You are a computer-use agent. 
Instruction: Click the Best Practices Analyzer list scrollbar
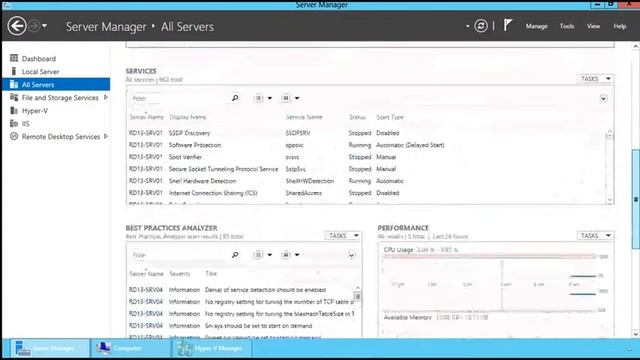(x=358, y=311)
